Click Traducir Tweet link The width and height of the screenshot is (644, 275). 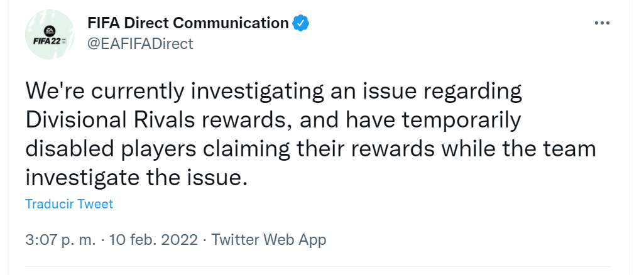pos(69,204)
